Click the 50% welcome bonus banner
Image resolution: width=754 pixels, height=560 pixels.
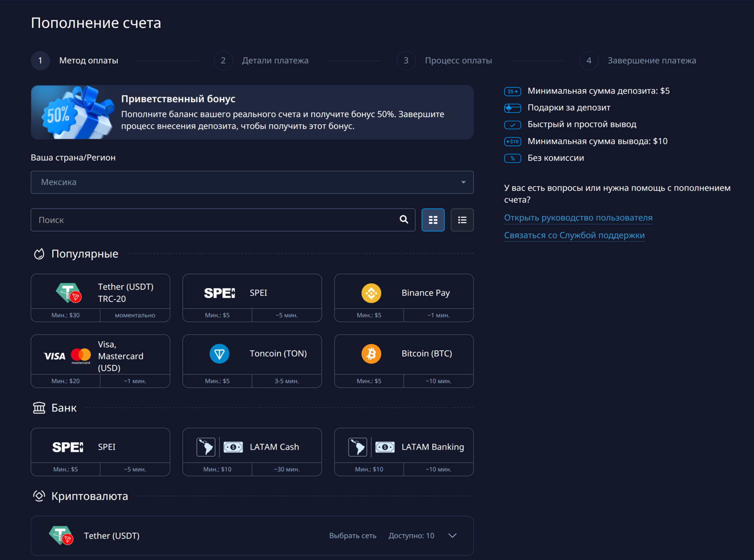point(252,112)
